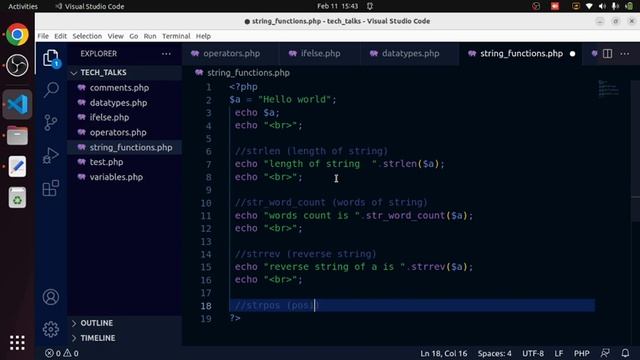Open Files manager from the dock
Screen dimensions: 640x360
(17, 136)
